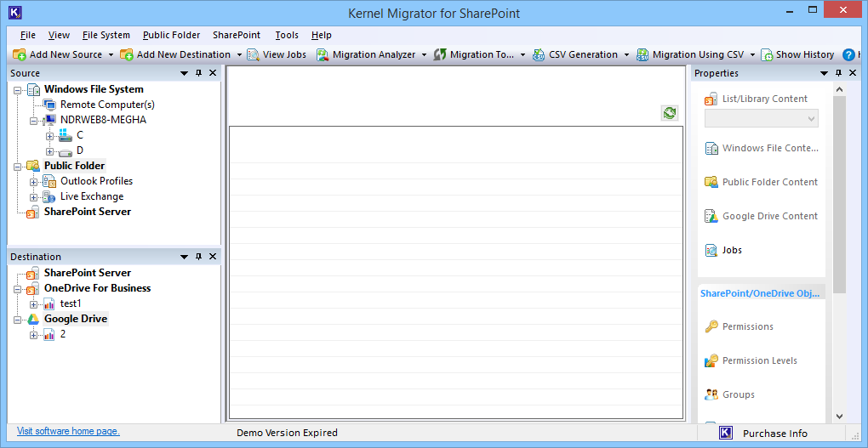Click the Migration Using CSV icon

point(642,54)
